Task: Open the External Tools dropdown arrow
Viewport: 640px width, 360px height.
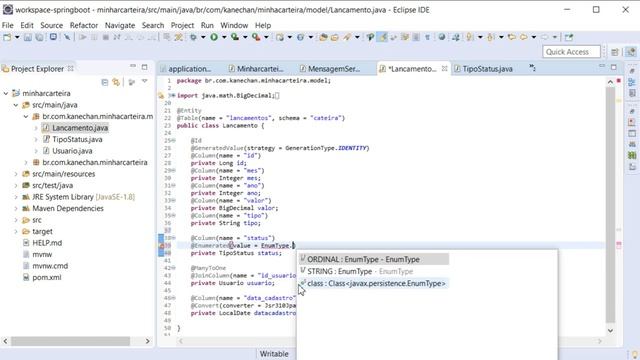Action: [266, 37]
